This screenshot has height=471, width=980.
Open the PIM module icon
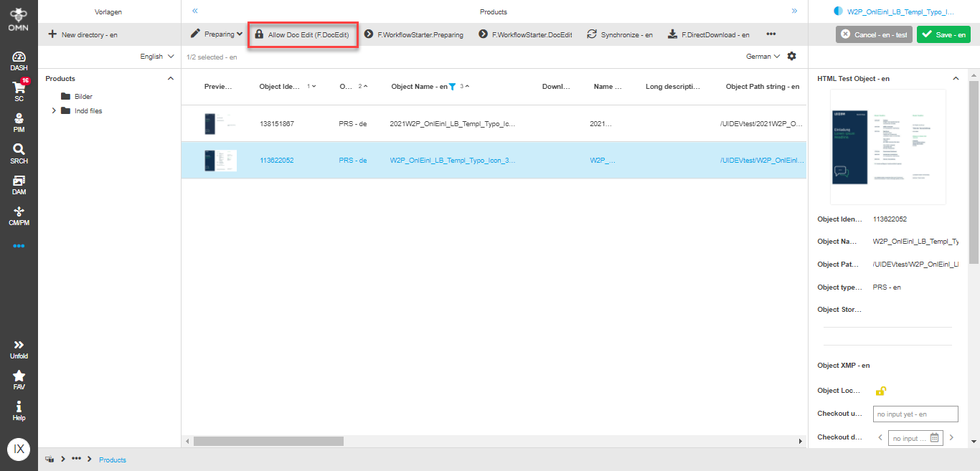coord(19,122)
